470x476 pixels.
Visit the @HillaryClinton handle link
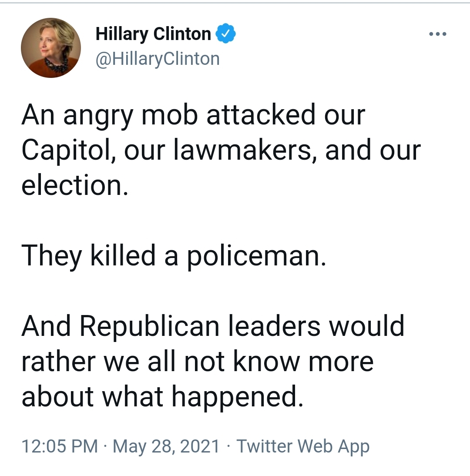[158, 59]
